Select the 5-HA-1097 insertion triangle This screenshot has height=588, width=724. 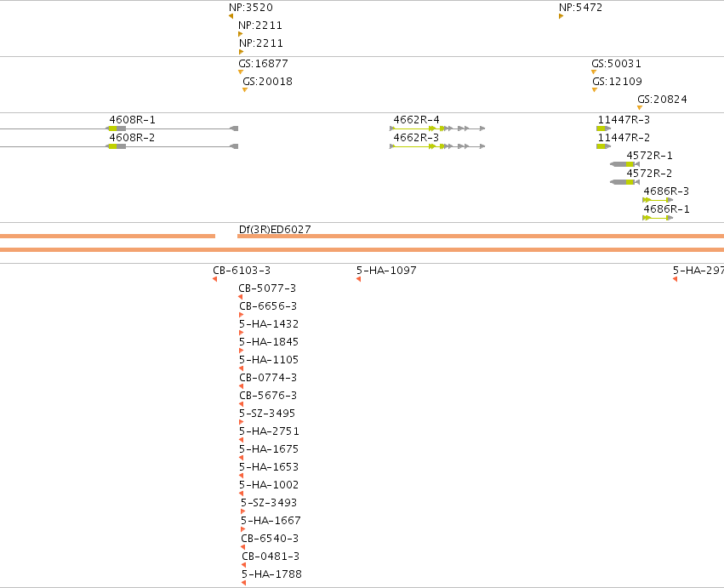(358, 279)
